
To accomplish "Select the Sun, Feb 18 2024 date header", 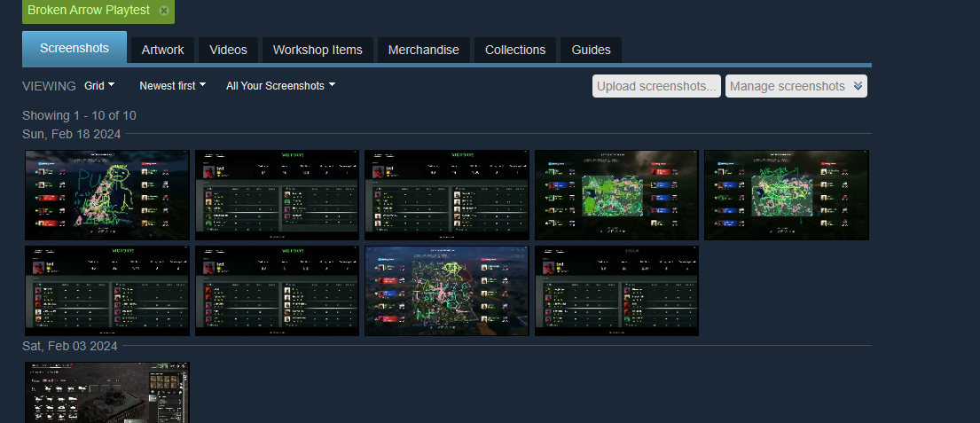I will 71,134.
